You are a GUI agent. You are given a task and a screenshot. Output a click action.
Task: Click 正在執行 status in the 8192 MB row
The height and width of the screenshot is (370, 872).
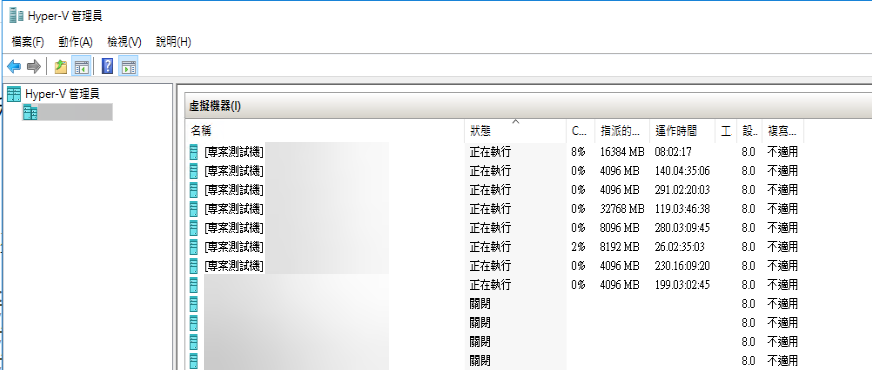[490, 246]
